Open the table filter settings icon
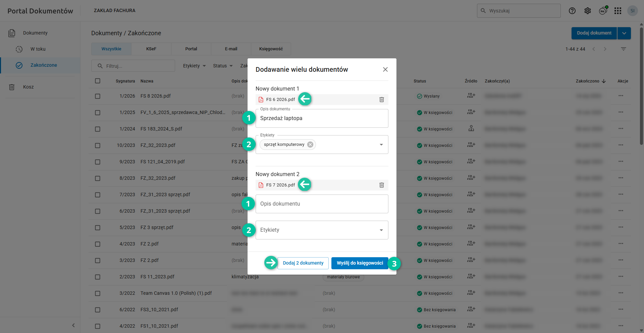 (x=624, y=49)
